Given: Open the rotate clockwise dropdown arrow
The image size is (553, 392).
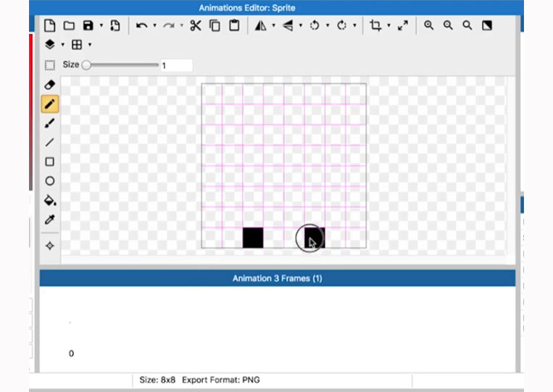Looking at the screenshot, I should [x=355, y=25].
